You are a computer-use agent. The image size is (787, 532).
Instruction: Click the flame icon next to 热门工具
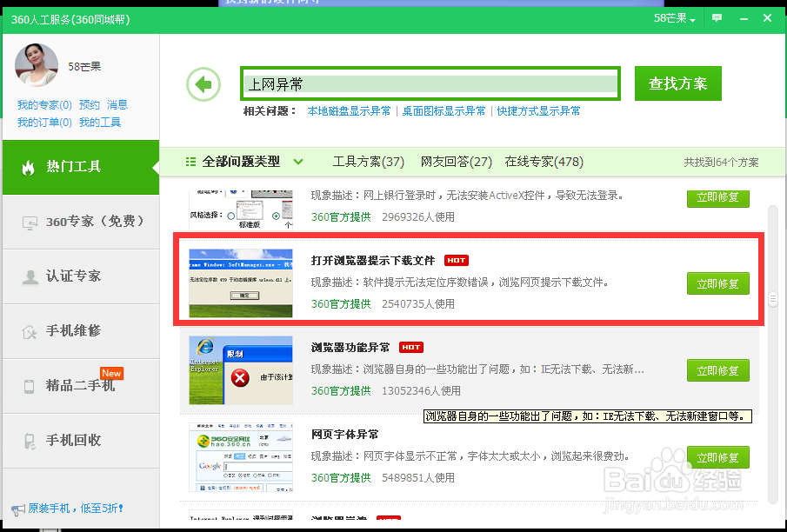coord(28,167)
